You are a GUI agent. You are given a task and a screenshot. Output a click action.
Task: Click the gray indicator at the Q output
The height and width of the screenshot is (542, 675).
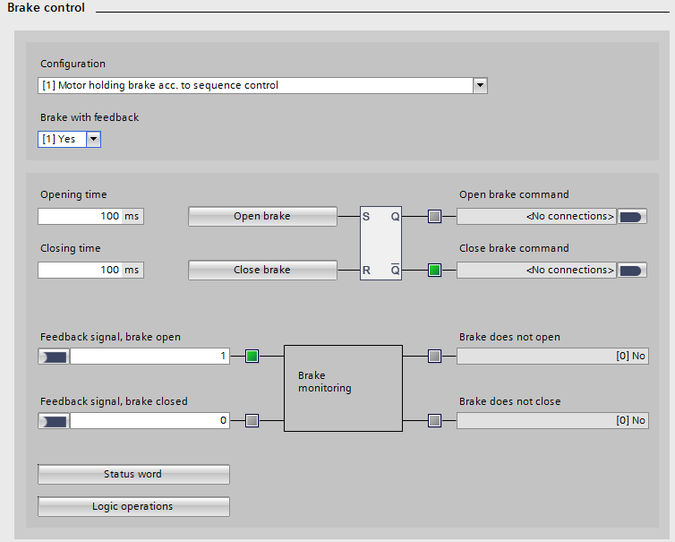(434, 216)
